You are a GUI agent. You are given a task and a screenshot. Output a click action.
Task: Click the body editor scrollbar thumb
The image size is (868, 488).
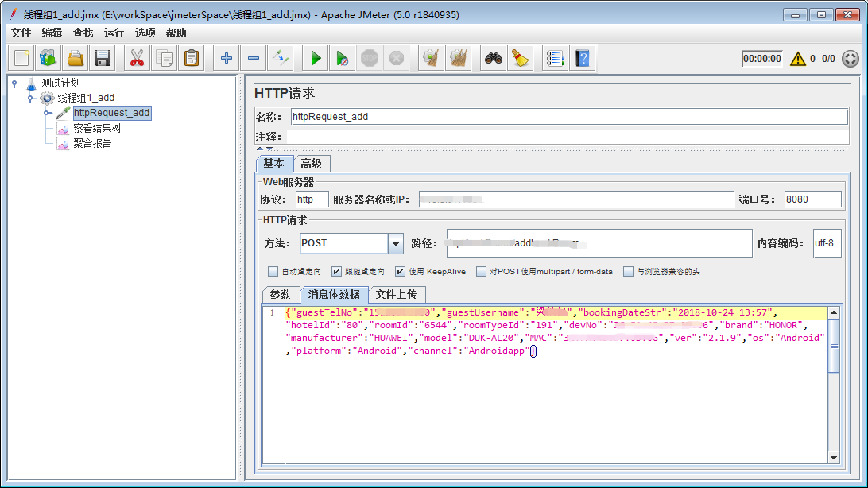(x=834, y=347)
